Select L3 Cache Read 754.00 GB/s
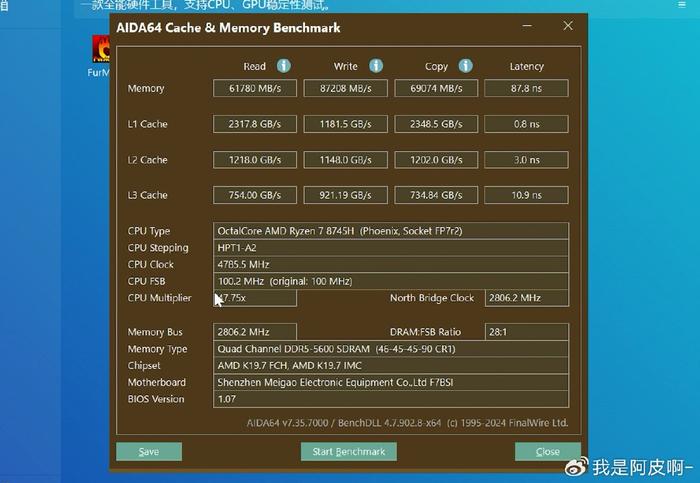 [x=255, y=195]
